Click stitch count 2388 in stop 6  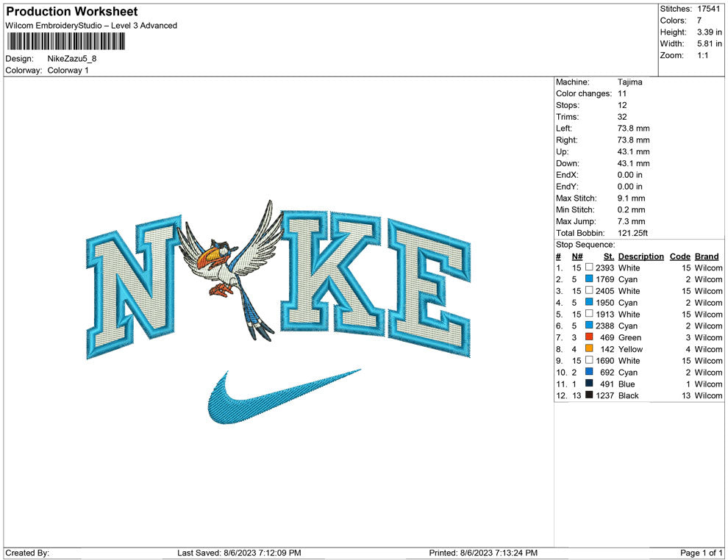(x=605, y=326)
